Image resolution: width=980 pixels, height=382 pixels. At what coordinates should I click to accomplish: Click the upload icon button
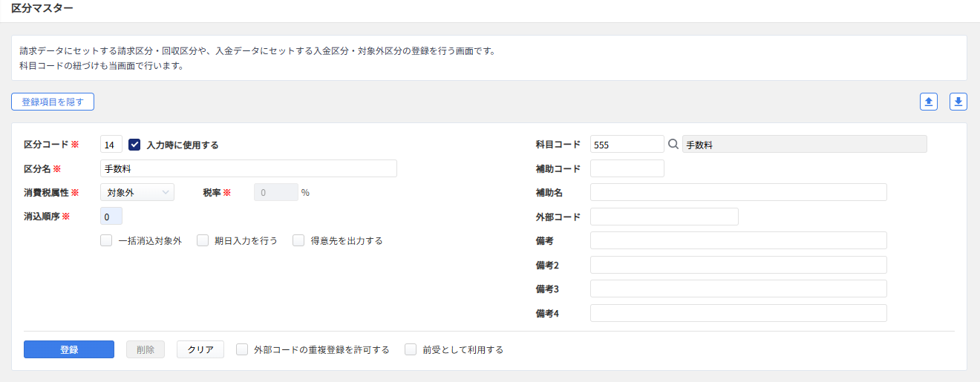point(929,102)
